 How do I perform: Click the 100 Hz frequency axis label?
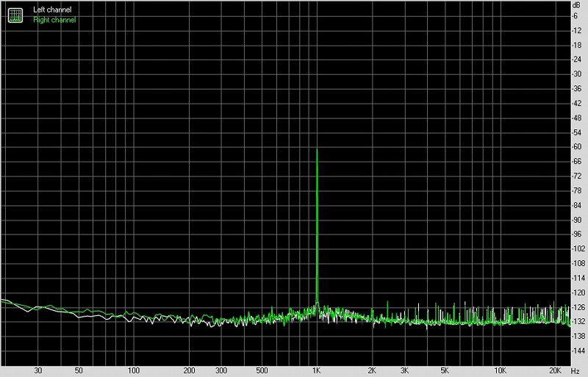(134, 370)
